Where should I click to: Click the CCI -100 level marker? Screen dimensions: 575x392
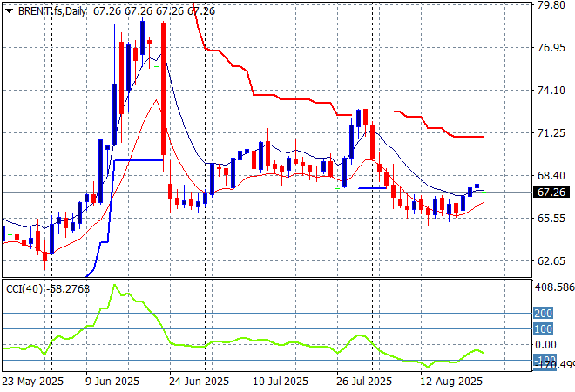(546, 360)
